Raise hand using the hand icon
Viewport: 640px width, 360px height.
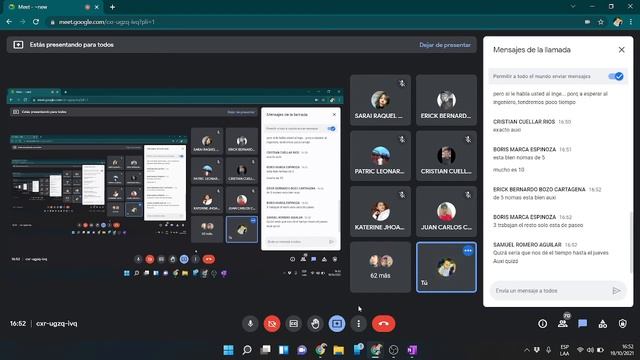click(x=315, y=324)
